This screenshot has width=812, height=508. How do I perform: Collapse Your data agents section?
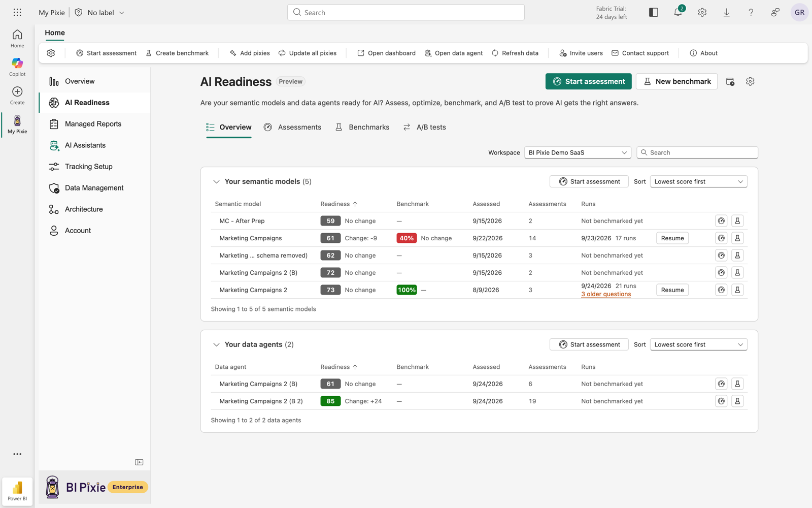pos(216,344)
